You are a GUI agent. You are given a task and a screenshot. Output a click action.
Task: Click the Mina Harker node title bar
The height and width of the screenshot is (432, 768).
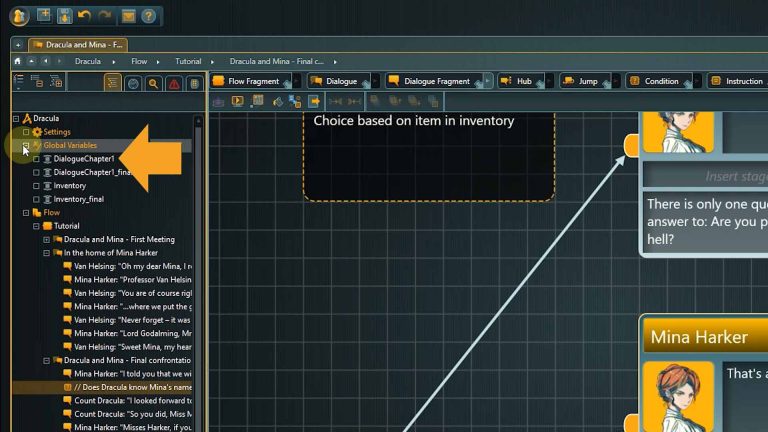705,337
